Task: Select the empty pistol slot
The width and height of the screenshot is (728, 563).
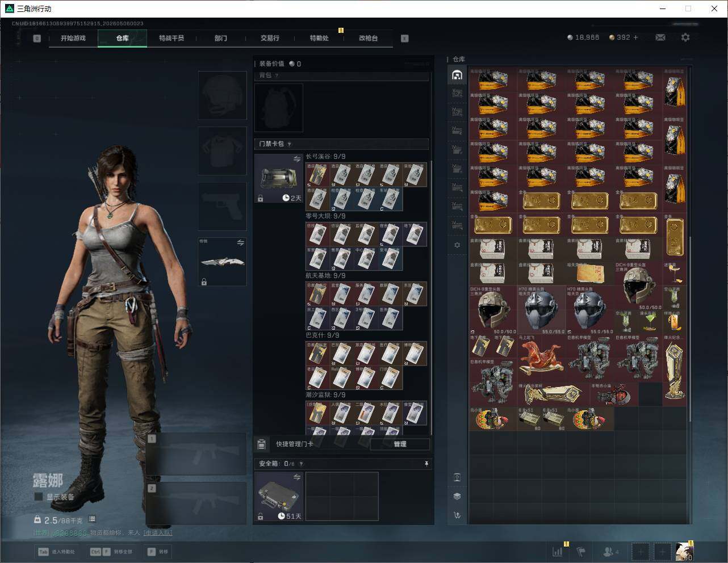Action: [x=223, y=207]
